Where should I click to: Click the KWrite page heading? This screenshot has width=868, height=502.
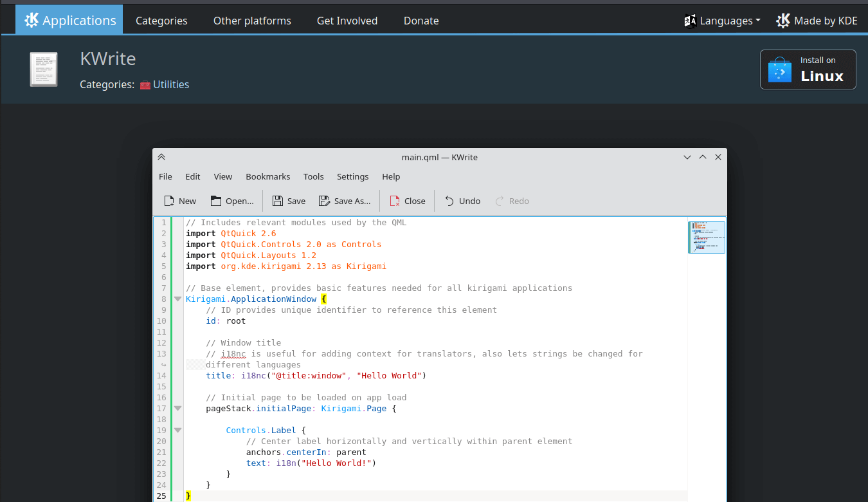108,59
